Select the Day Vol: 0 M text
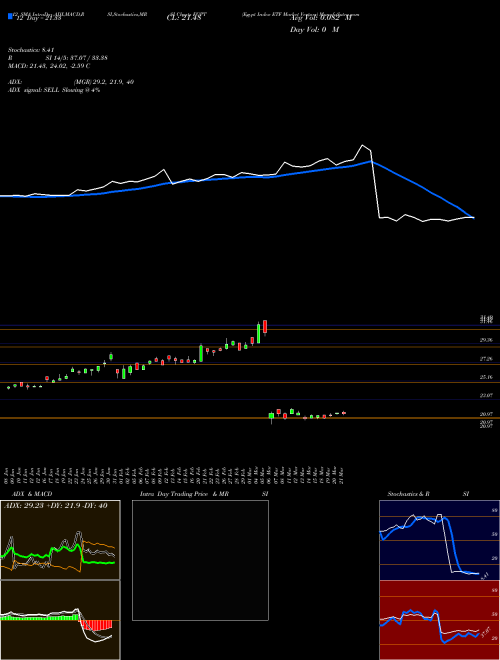Image resolution: width=500 pixels, height=660 pixels. coord(314,30)
